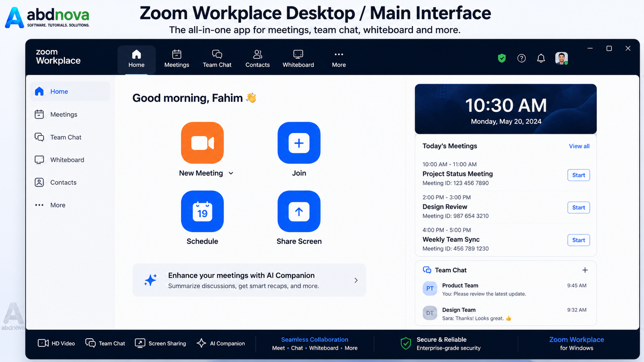Click the Design Review meeting title
Image resolution: width=644 pixels, height=362 pixels.
[445, 207]
